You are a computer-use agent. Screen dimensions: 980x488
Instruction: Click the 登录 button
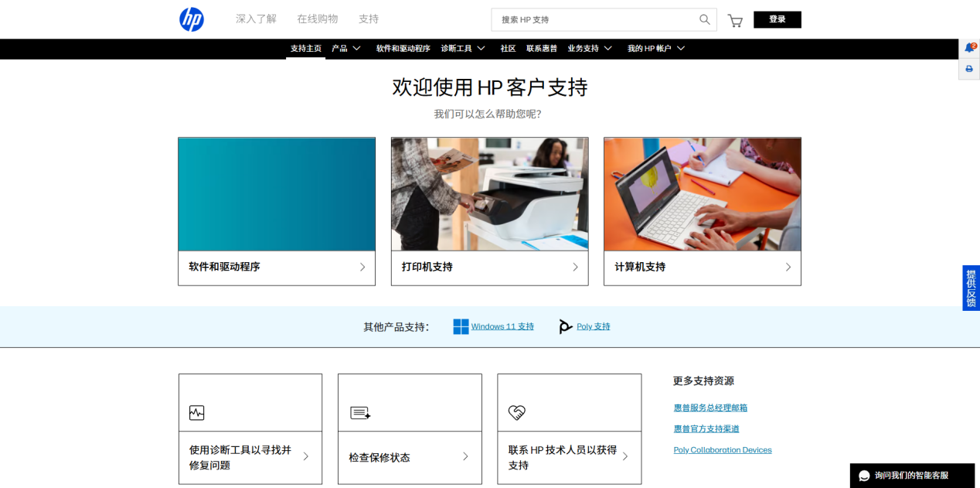point(778,19)
